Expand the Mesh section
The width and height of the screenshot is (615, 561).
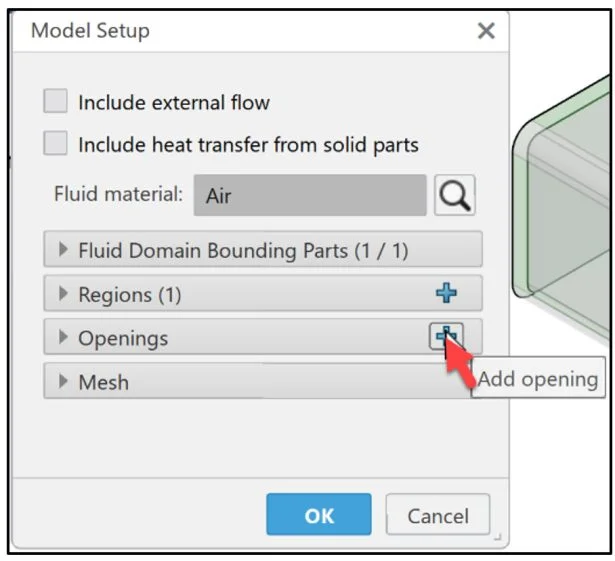click(x=65, y=382)
